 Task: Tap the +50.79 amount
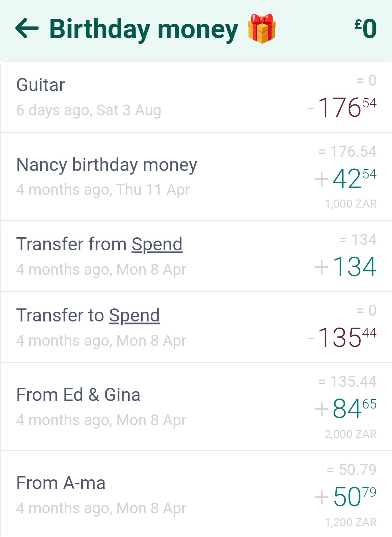point(346,497)
